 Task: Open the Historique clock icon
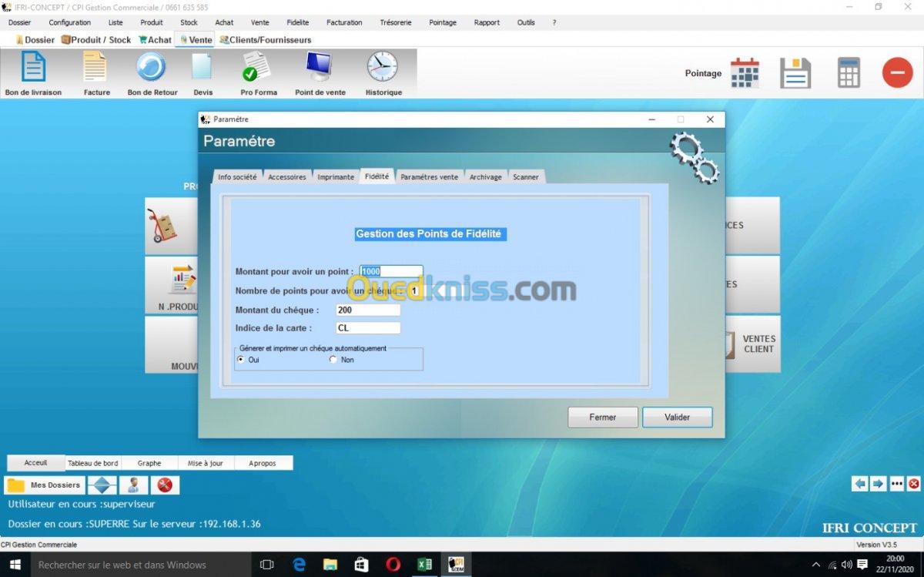pyautogui.click(x=383, y=68)
